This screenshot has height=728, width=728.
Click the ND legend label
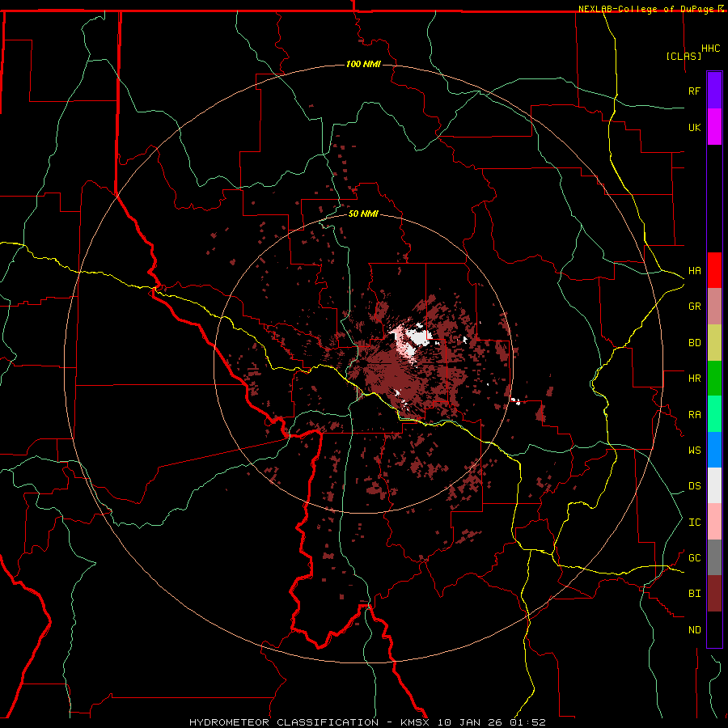[694, 630]
